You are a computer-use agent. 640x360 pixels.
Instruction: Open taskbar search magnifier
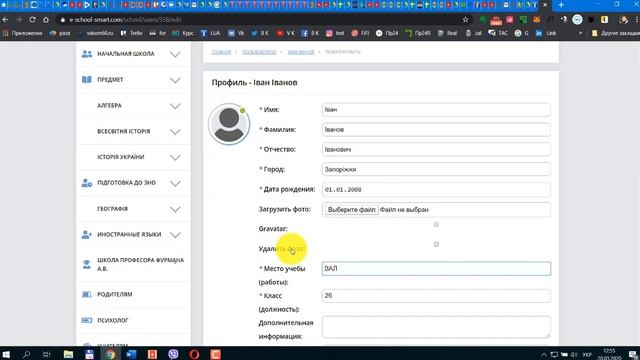pos(27,354)
